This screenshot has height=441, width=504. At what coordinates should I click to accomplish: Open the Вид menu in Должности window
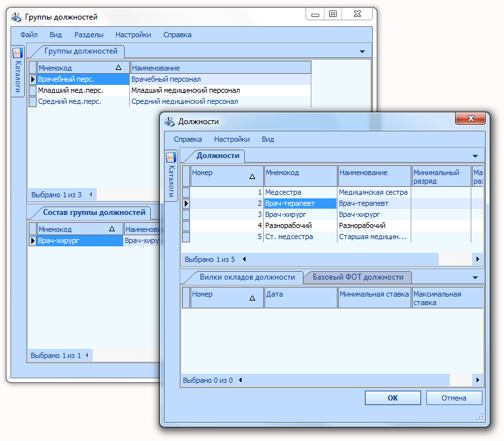pos(268,139)
